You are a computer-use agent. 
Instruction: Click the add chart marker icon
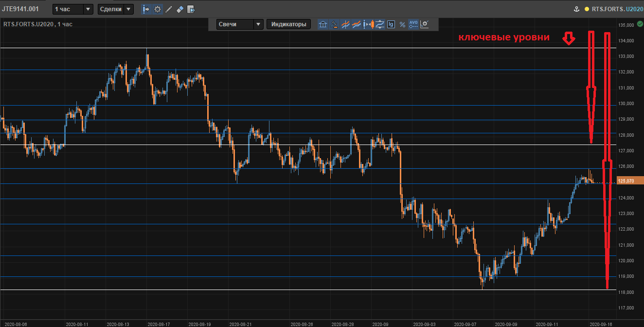[x=425, y=24]
